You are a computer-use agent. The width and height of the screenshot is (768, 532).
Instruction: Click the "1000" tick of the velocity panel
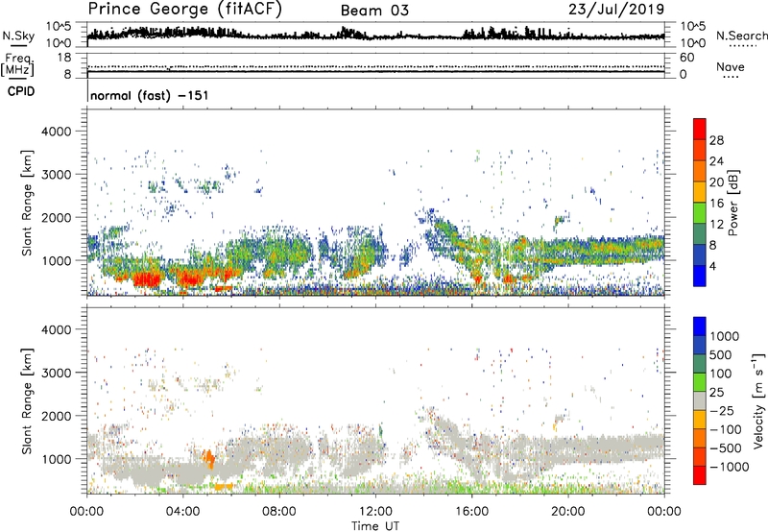[x=56, y=459]
